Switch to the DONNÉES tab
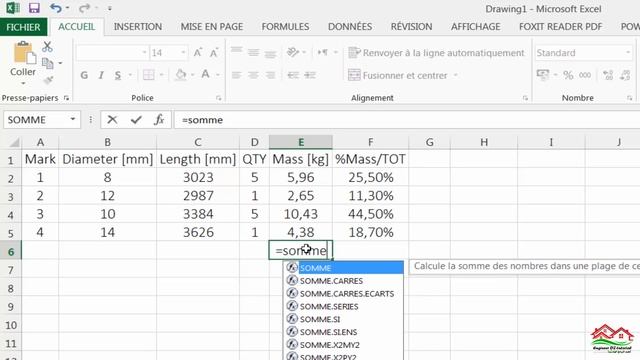This screenshot has width=640, height=360. (350, 27)
